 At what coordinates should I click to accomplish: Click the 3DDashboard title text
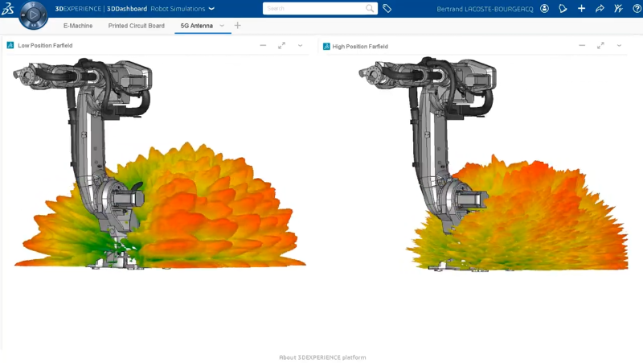[x=127, y=9]
